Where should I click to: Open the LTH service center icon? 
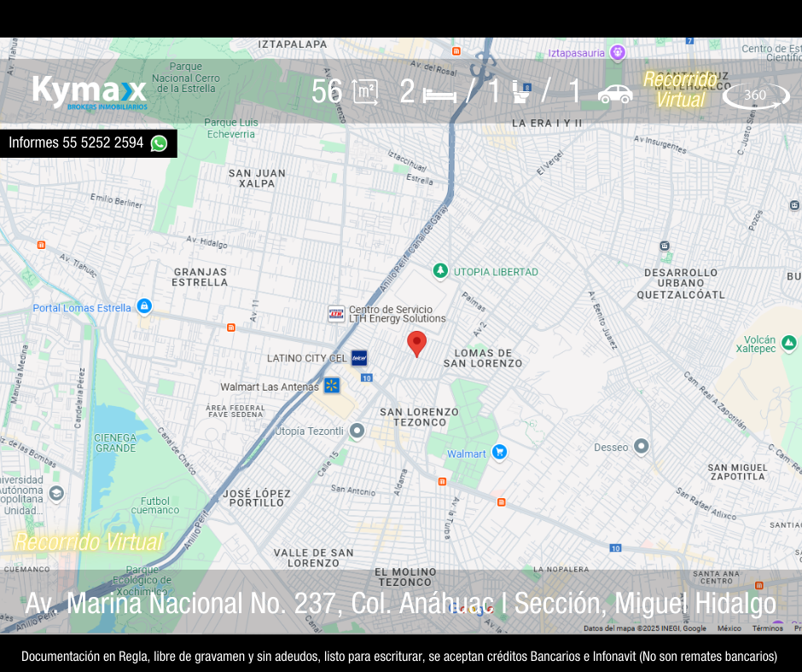[336, 314]
